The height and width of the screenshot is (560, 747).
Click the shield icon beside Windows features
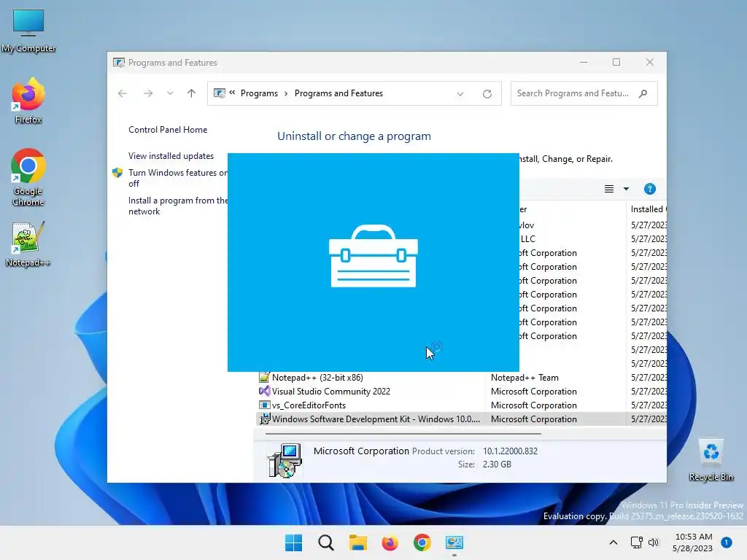point(117,172)
